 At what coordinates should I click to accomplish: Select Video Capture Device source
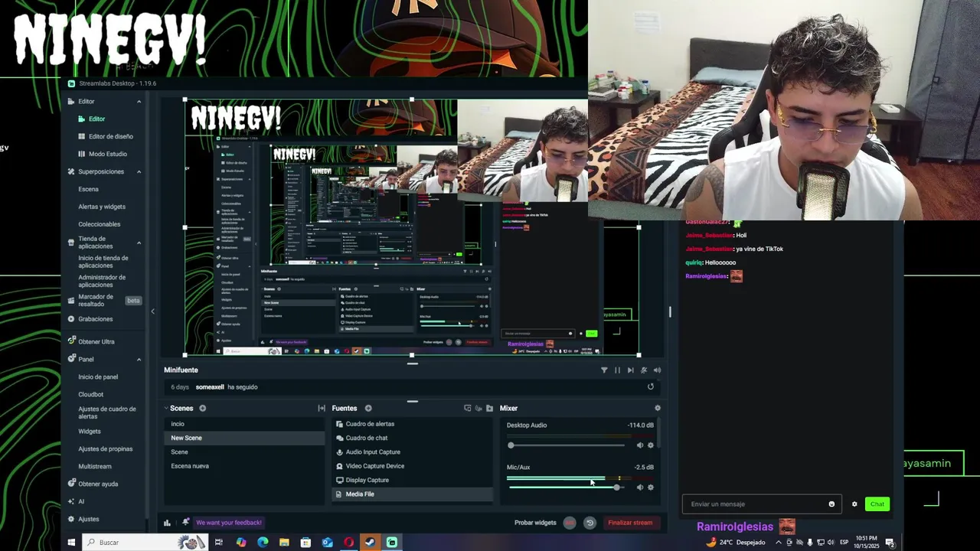(412, 466)
